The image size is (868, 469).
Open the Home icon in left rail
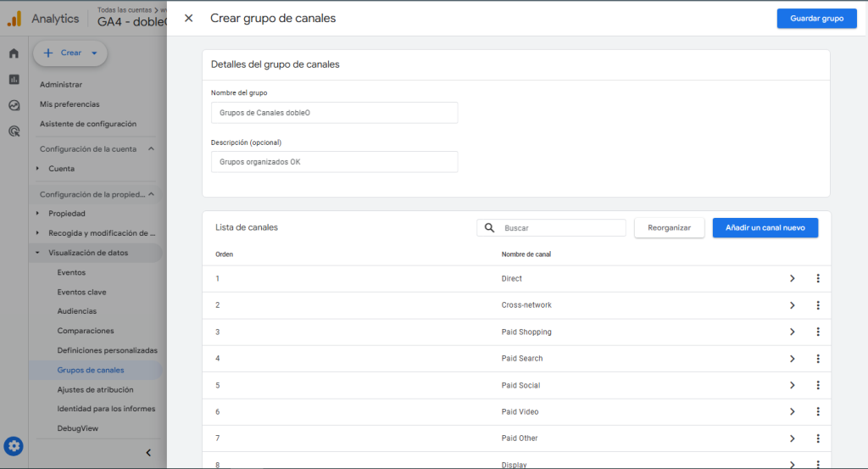coord(14,53)
